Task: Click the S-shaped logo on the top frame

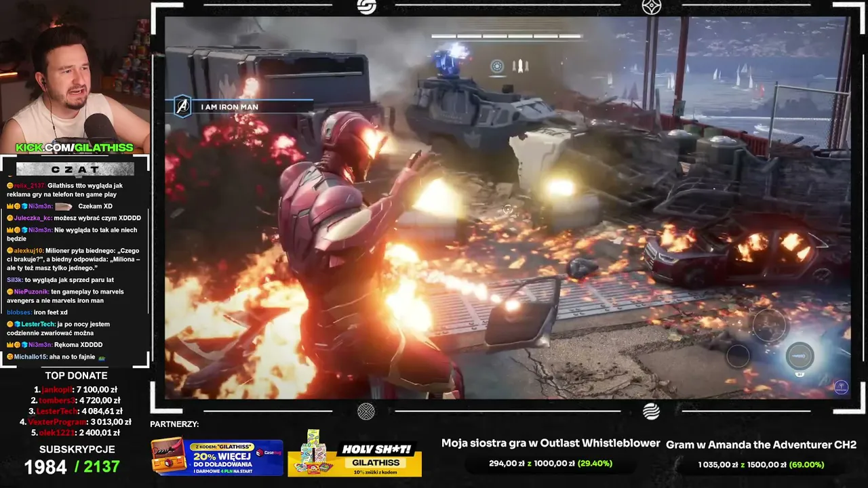Action: 366,7
